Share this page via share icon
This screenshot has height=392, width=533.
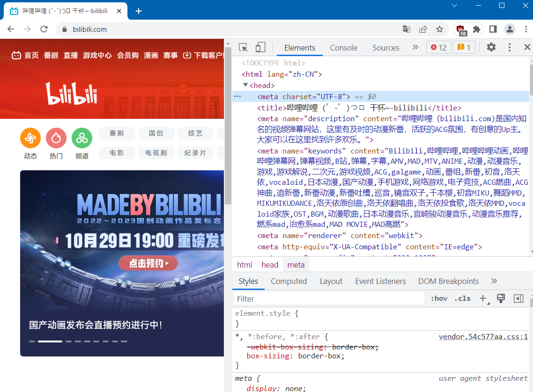click(x=423, y=29)
